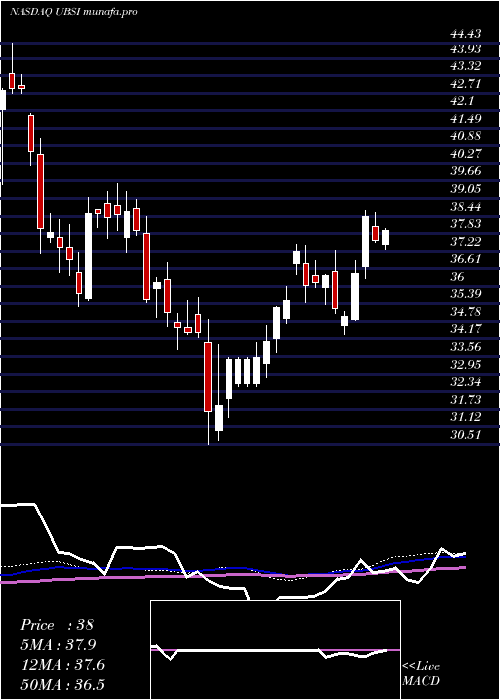Click the 12MA : 37.6 readout
The width and height of the screenshot is (500, 700).
pos(62,665)
